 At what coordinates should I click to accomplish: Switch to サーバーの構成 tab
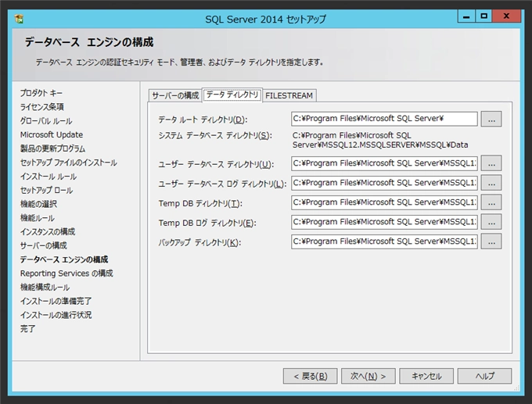175,95
